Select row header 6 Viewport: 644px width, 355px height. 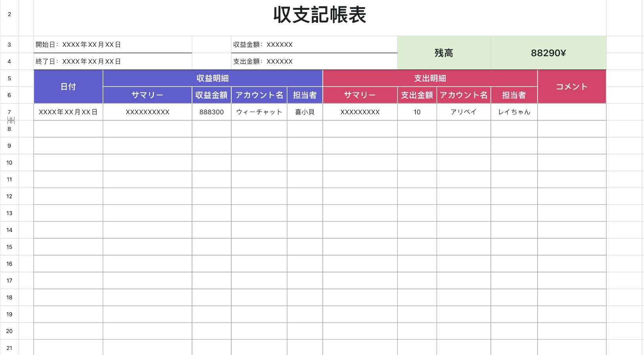pyautogui.click(x=9, y=95)
